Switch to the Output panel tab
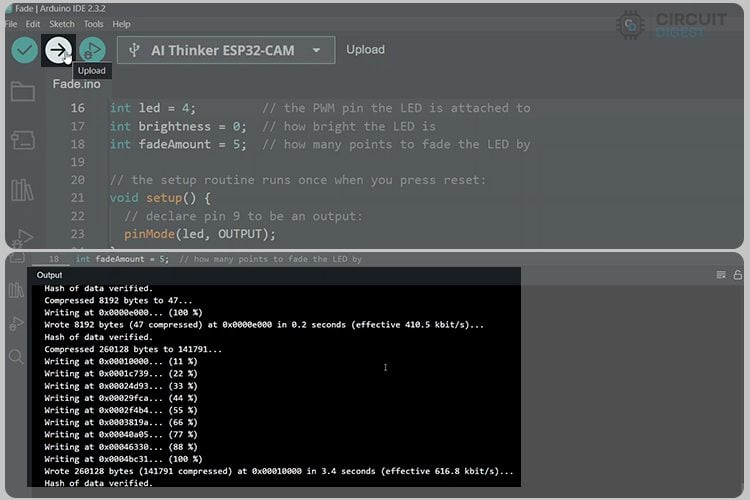Image resolution: width=750 pixels, height=500 pixels. click(x=49, y=275)
